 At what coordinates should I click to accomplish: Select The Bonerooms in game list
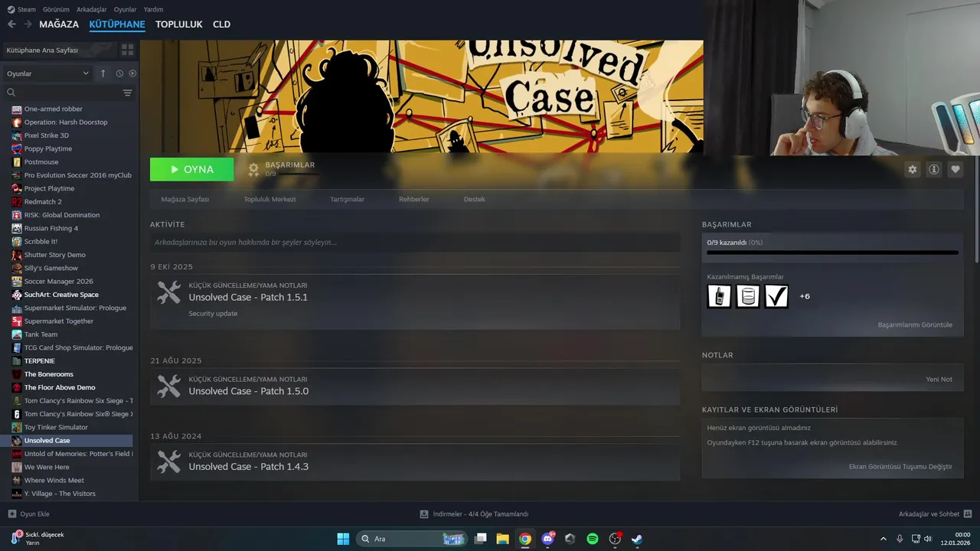(x=48, y=374)
